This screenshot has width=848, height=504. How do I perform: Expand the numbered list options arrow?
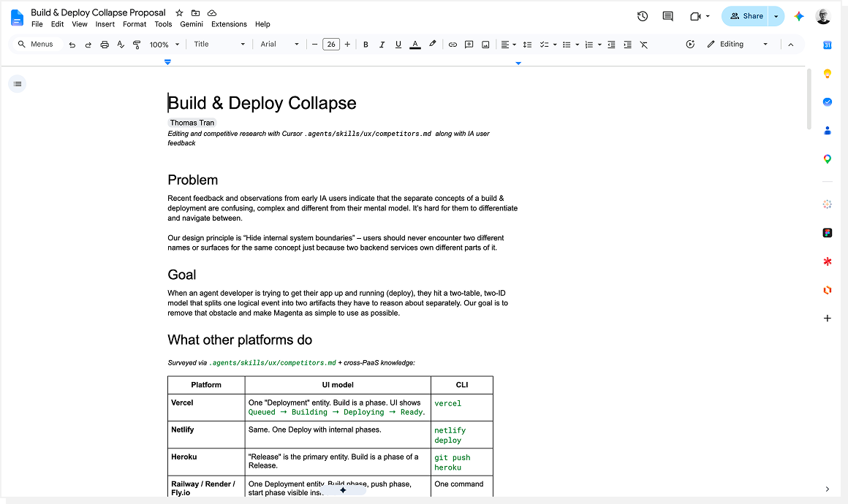tap(599, 45)
